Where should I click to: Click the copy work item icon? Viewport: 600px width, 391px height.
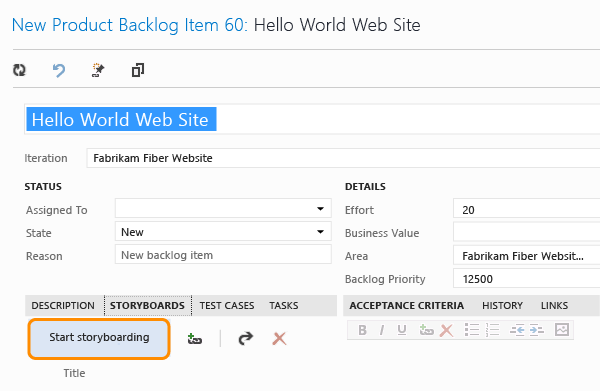coord(138,70)
